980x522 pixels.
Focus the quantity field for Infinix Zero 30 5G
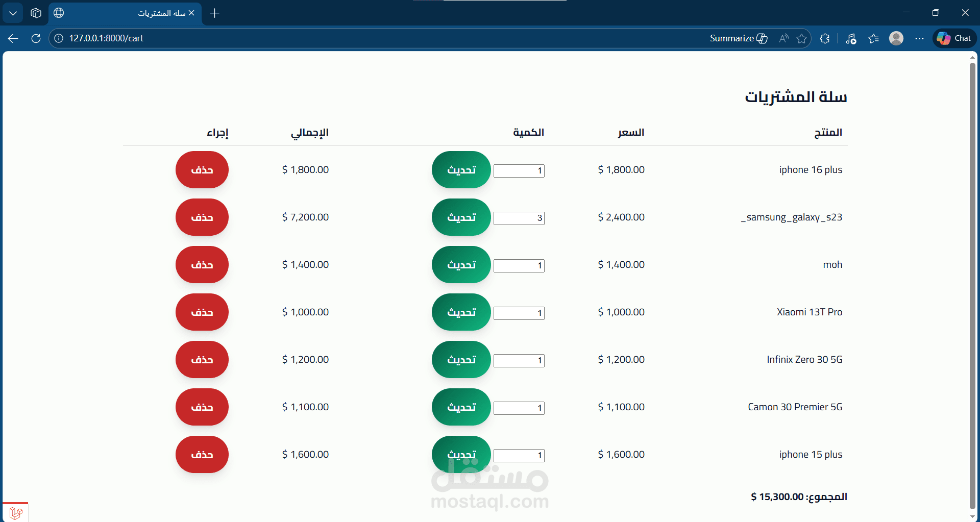click(519, 361)
